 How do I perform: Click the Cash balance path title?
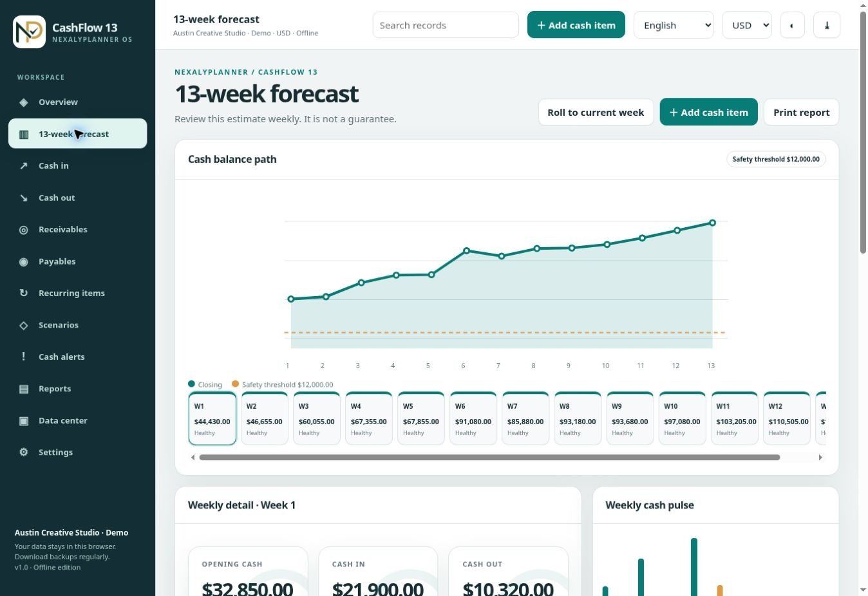[x=232, y=159]
